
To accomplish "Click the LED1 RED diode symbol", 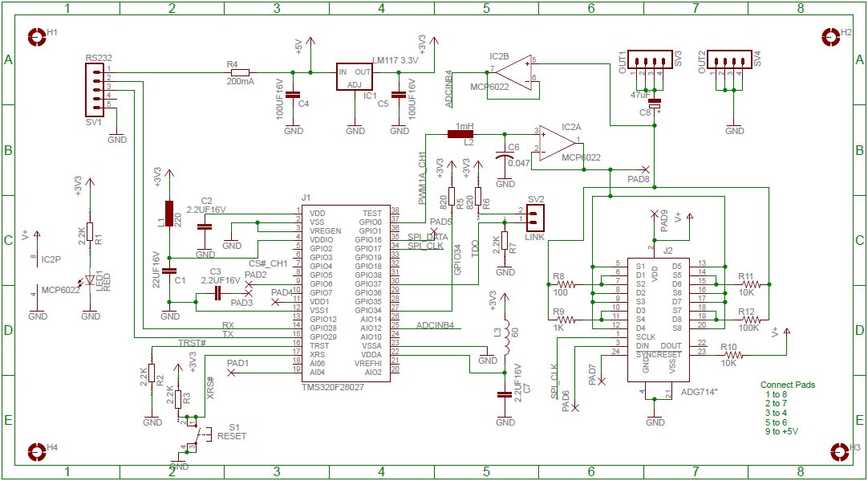I will tap(90, 279).
